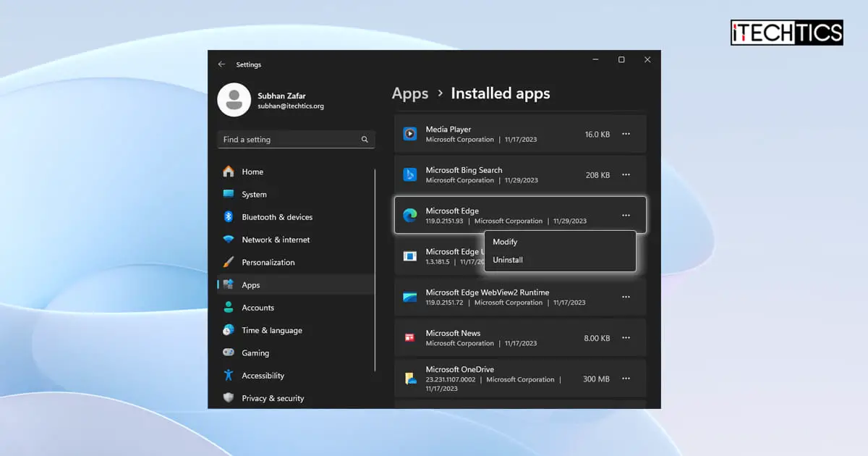Click Edge version 119.0.2151.93 text
868x456 pixels.
[x=444, y=221]
